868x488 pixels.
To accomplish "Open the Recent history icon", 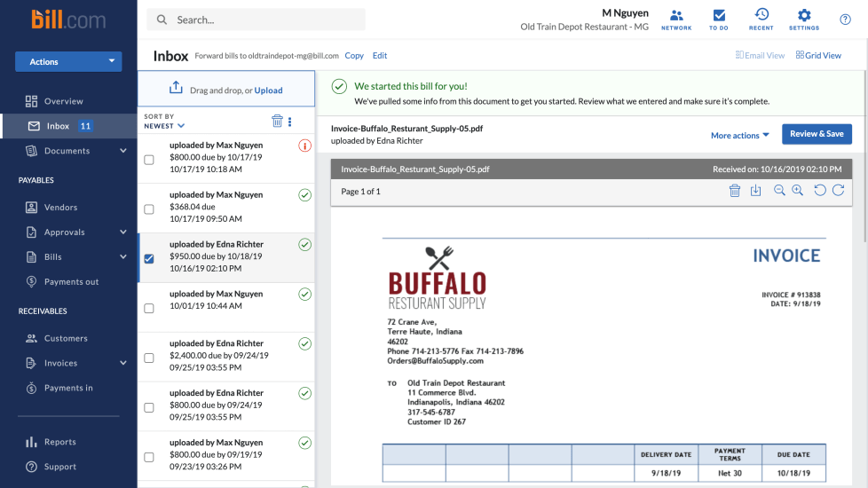I will point(761,20).
